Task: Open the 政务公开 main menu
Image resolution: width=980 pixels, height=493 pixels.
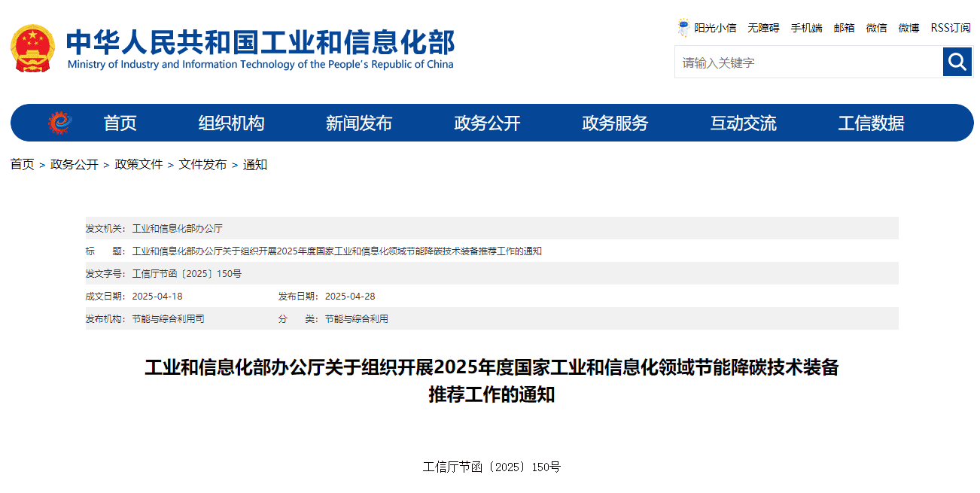Action: [487, 123]
